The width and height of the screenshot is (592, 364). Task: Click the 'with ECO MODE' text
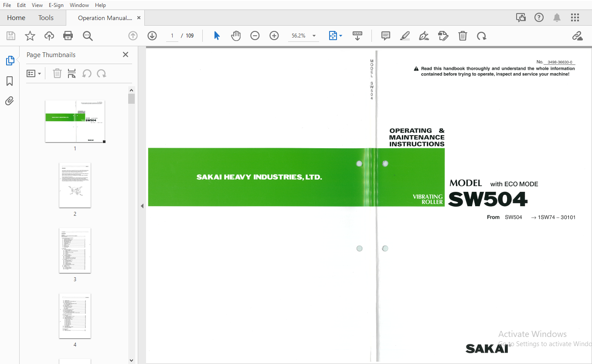[514, 184]
